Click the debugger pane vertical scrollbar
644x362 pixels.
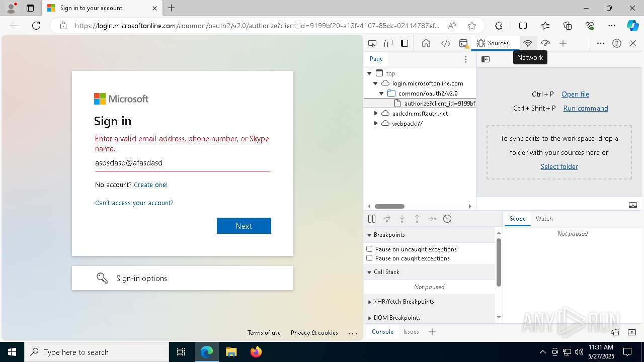[499, 262]
